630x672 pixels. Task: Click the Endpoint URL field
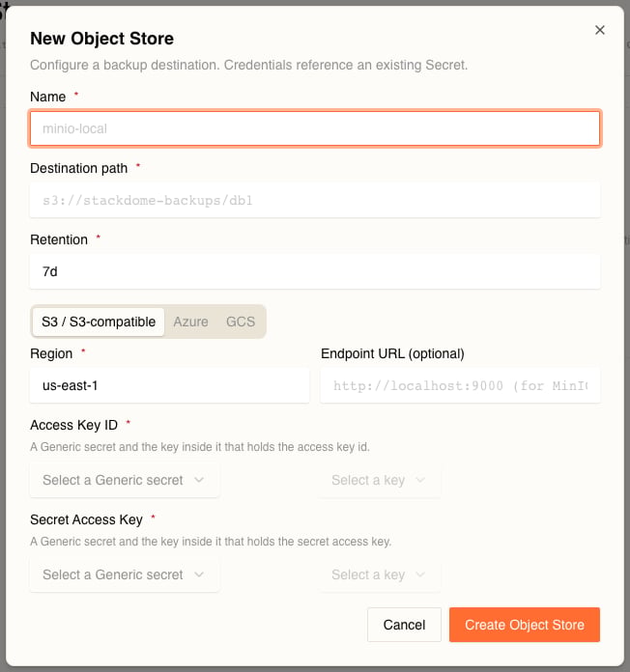click(x=460, y=385)
